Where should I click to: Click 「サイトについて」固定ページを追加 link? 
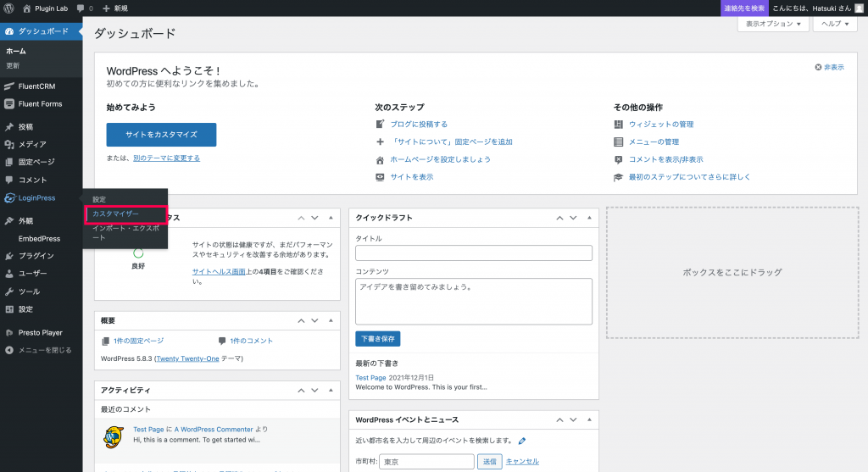(451, 142)
